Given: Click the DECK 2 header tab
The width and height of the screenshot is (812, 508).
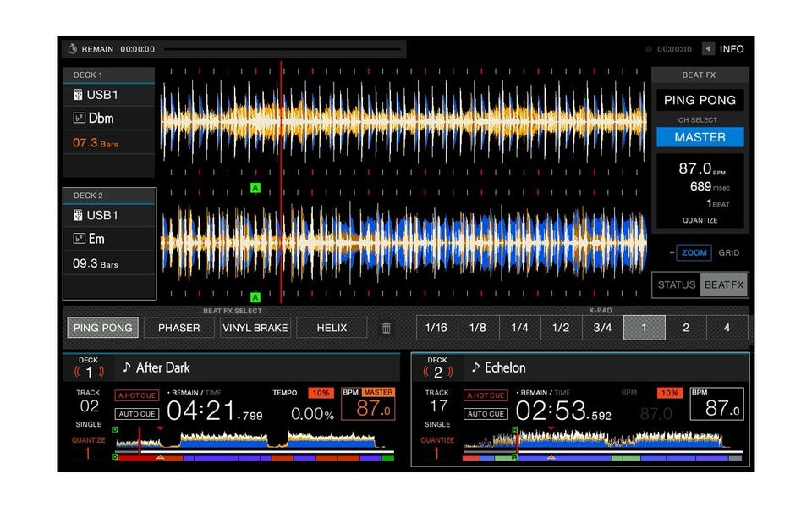Looking at the screenshot, I should (x=109, y=196).
